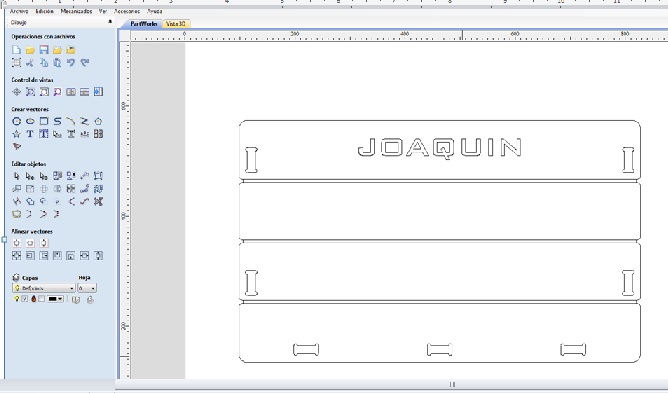The width and height of the screenshot is (668, 393).
Task: Select the draw rectangle tool
Action: (x=43, y=121)
